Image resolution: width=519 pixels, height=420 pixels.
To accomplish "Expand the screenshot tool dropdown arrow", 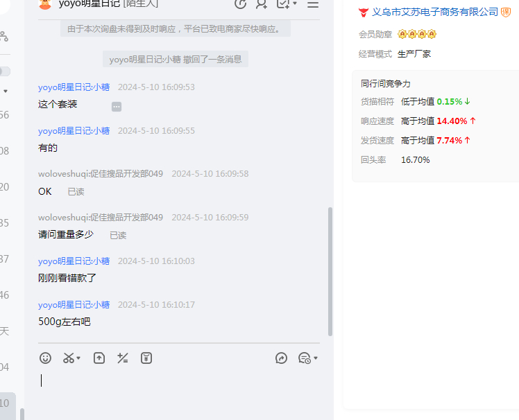I will click(x=78, y=359).
